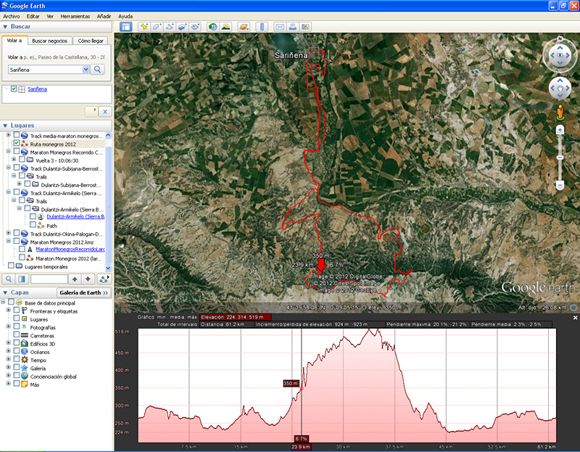This screenshot has height=452, width=580.
Task: Add an image overlay from the toolbar
Action: (182, 27)
